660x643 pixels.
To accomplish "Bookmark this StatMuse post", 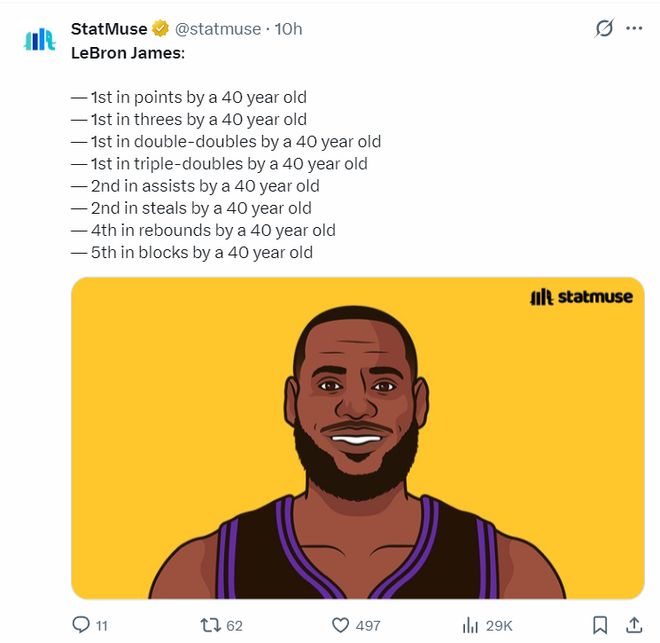I will tap(599, 625).
